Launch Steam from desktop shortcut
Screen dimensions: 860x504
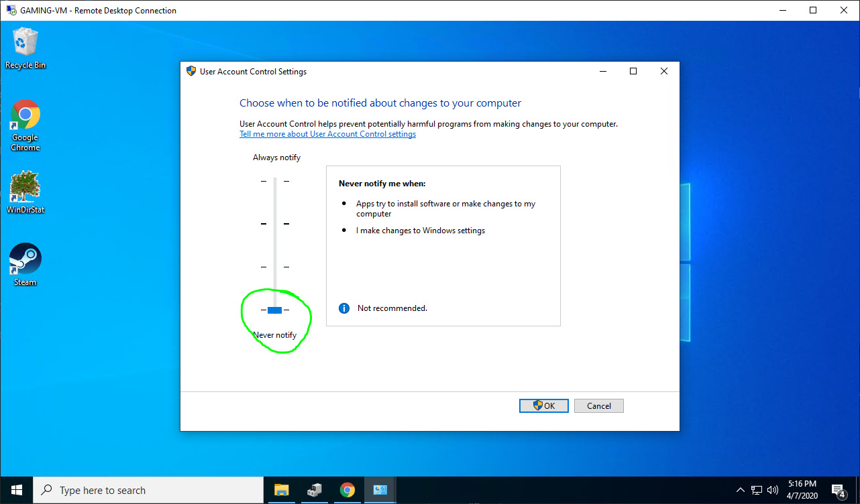25,265
